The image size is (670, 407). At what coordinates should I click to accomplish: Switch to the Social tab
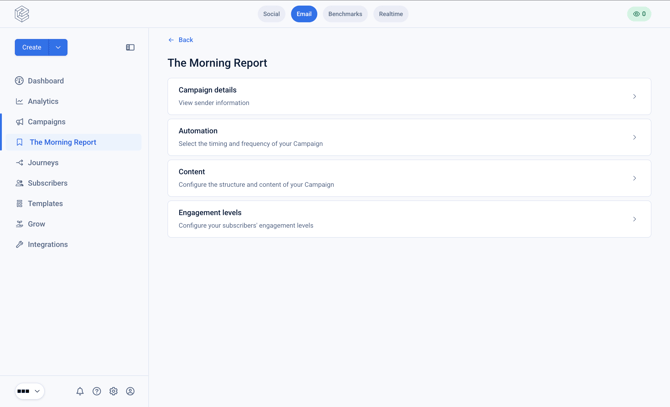pos(271,14)
